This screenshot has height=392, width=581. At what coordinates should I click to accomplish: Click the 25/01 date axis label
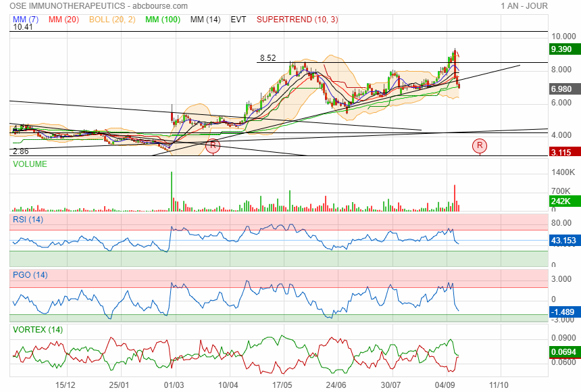[119, 385]
